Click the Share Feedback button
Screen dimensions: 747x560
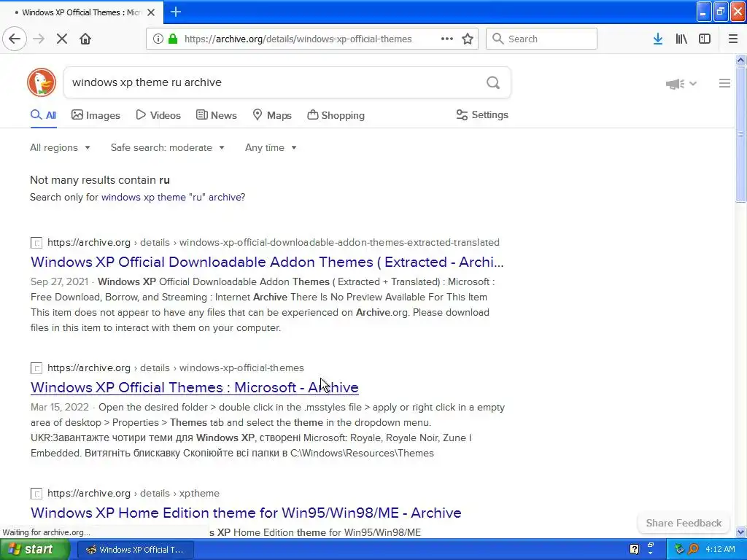point(684,523)
